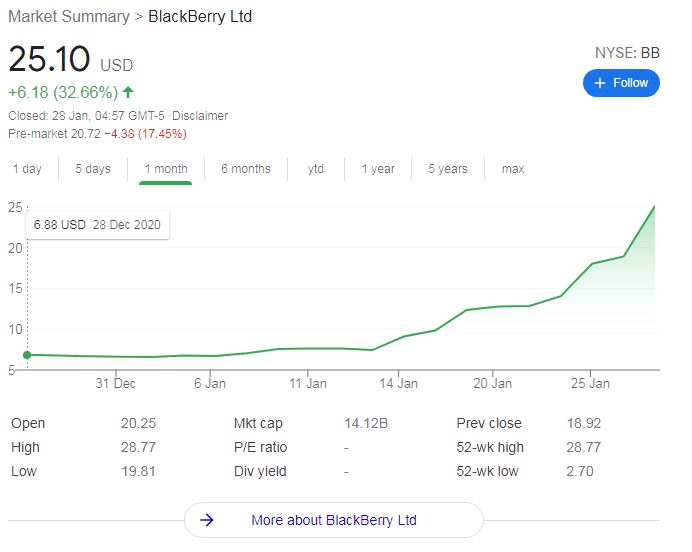Switch to the 6 months tab

[x=246, y=169]
